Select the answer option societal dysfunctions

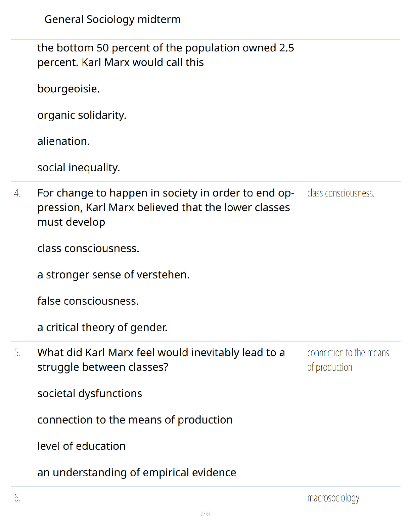point(90,393)
